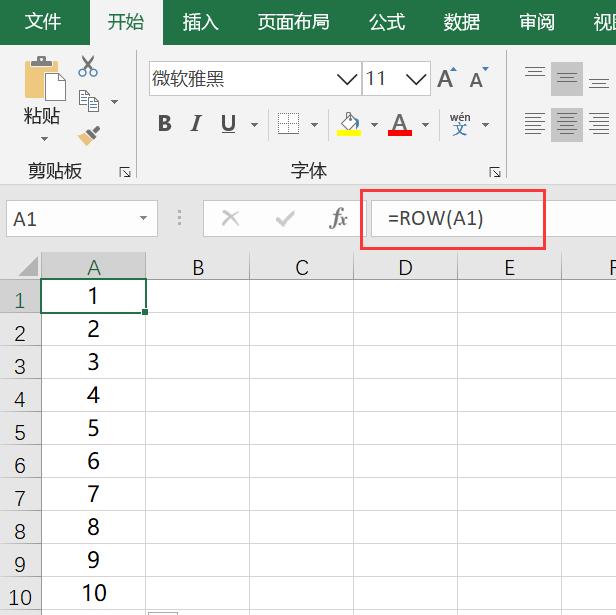Switch to the 插入 (Insert) tab

click(200, 22)
